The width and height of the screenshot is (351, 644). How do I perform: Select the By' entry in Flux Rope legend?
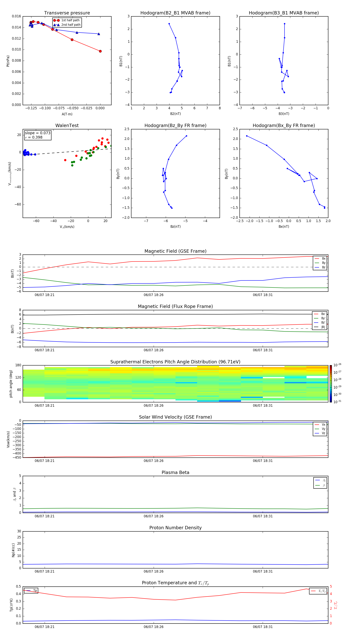tap(320, 318)
